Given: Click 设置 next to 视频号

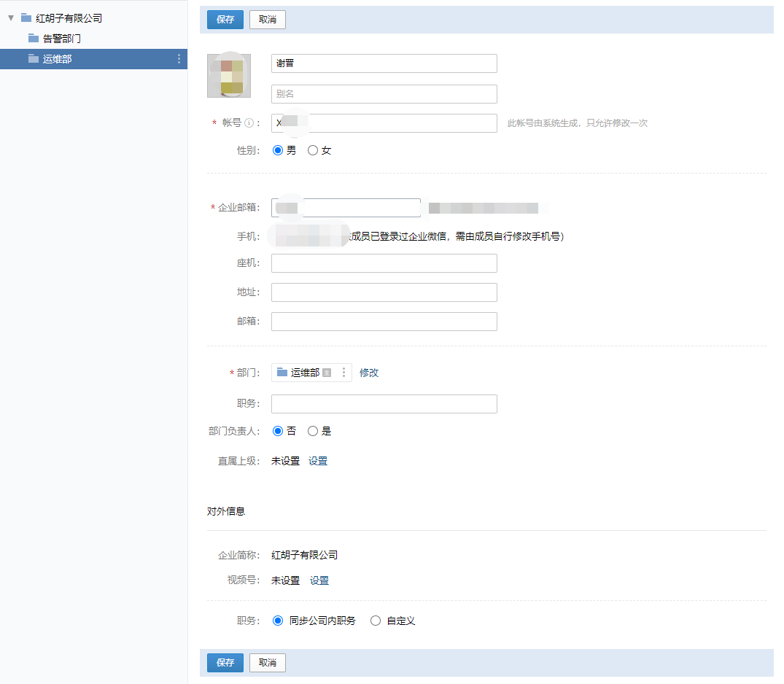Looking at the screenshot, I should click(x=318, y=580).
